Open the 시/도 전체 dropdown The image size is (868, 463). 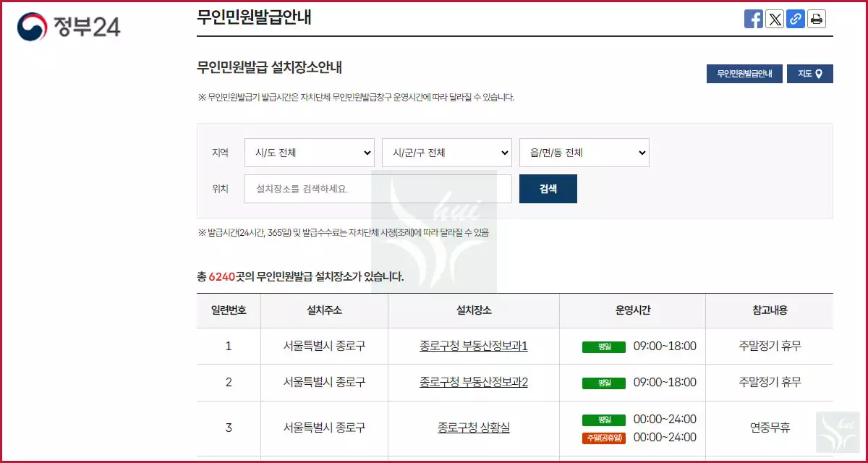coord(309,153)
